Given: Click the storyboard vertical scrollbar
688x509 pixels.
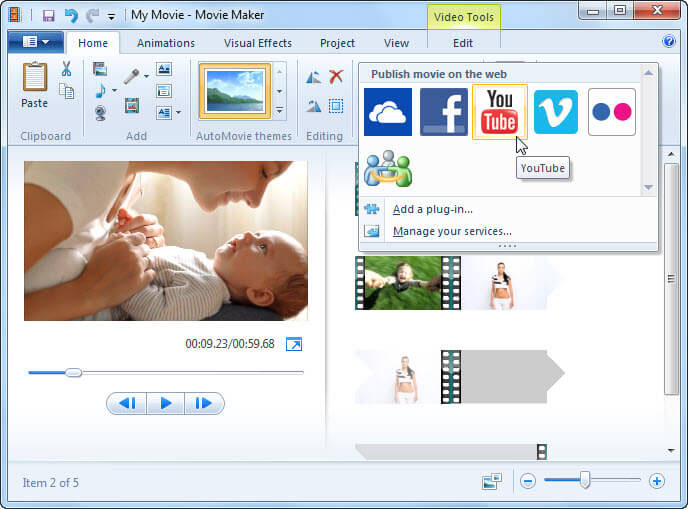Looking at the screenshot, I should (x=671, y=279).
